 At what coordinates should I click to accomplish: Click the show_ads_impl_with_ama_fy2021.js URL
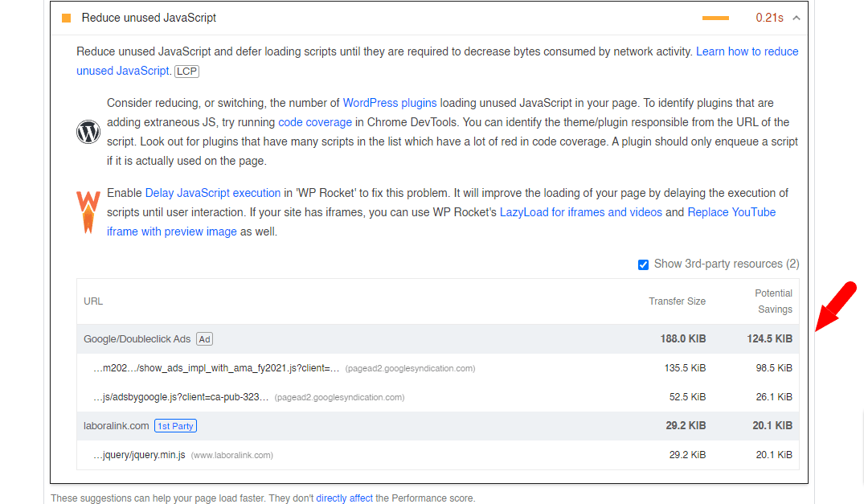(216, 368)
